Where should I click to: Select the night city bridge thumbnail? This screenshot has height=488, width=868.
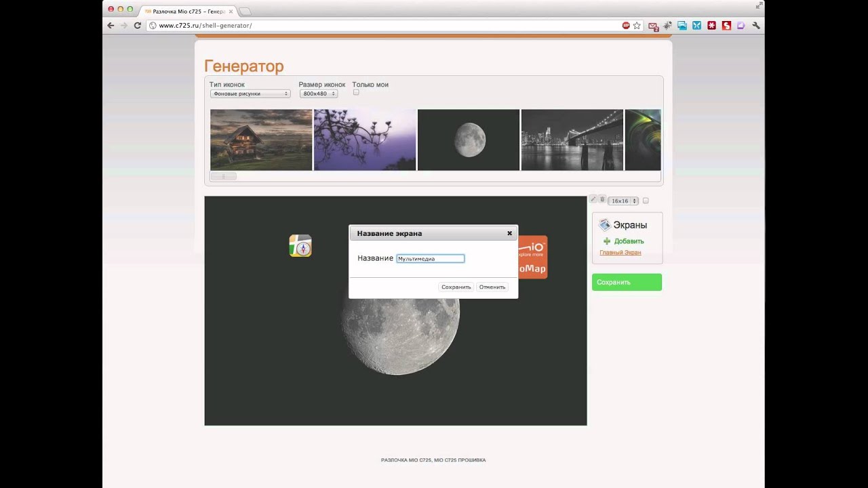pos(572,140)
